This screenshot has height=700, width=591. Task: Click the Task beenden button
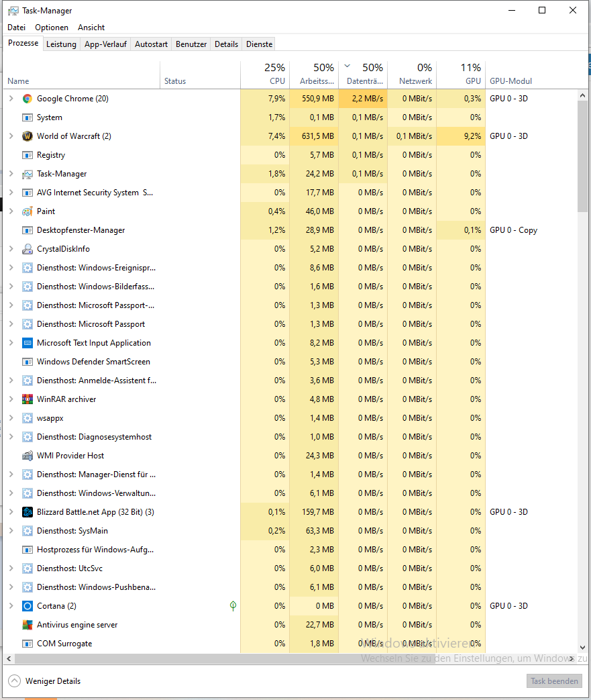554,681
